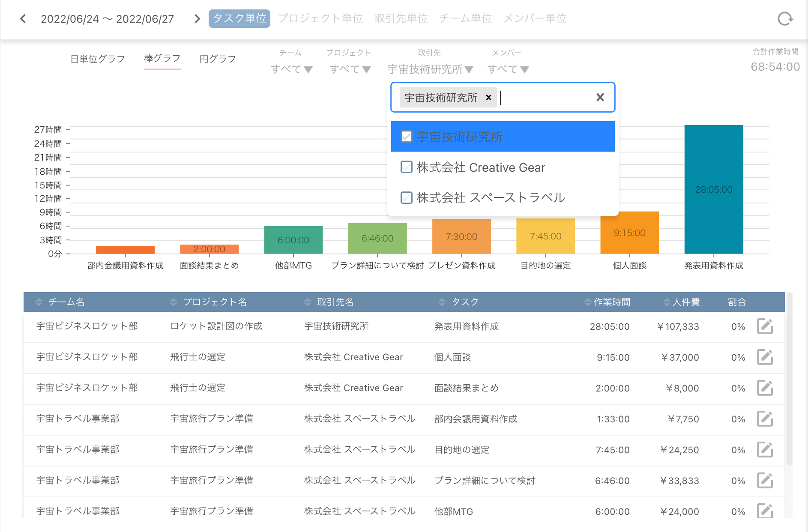Click the edit pencil on the 個人面談 row
808x532 pixels.
pyautogui.click(x=765, y=357)
